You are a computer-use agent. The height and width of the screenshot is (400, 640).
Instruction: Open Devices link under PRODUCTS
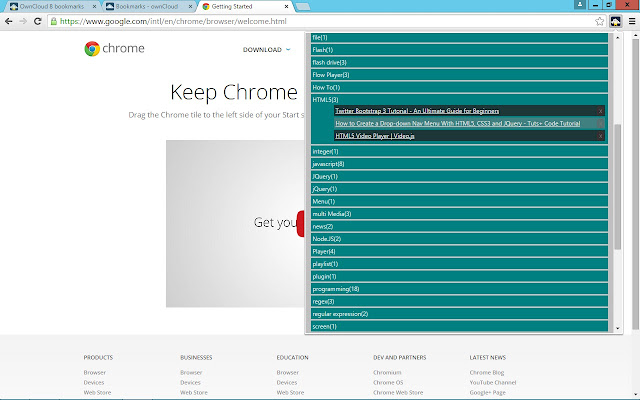pyautogui.click(x=94, y=382)
